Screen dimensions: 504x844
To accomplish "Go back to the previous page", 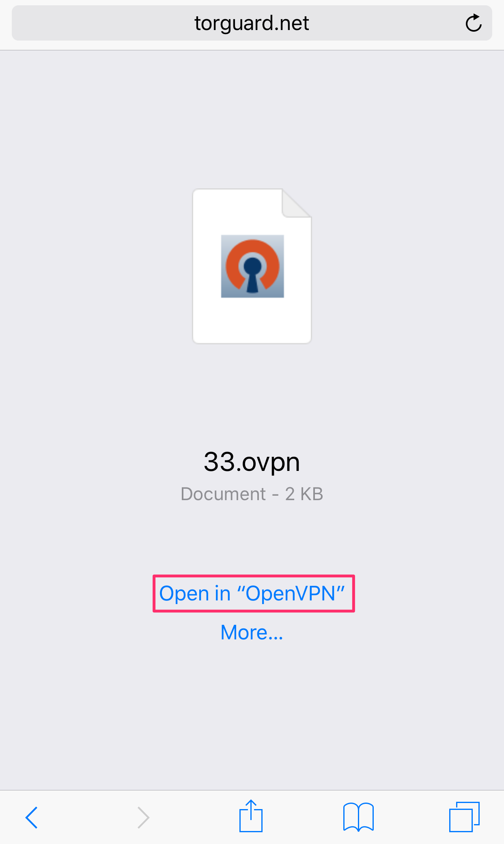I will tap(32, 817).
